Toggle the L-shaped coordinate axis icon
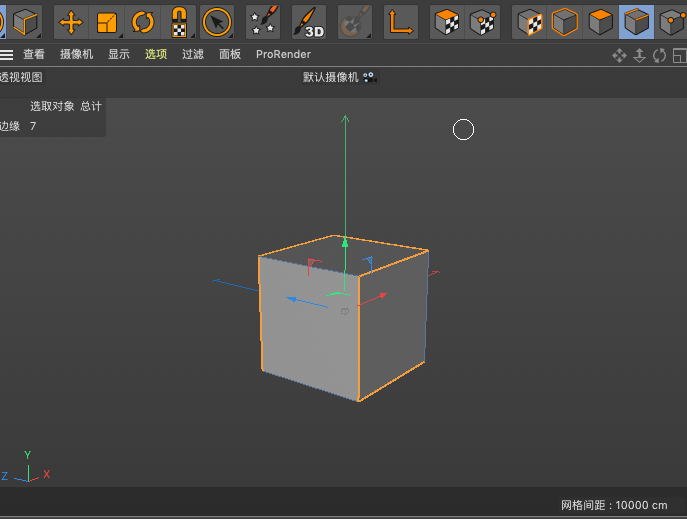Viewport: 687px width, 519px height. click(400, 22)
